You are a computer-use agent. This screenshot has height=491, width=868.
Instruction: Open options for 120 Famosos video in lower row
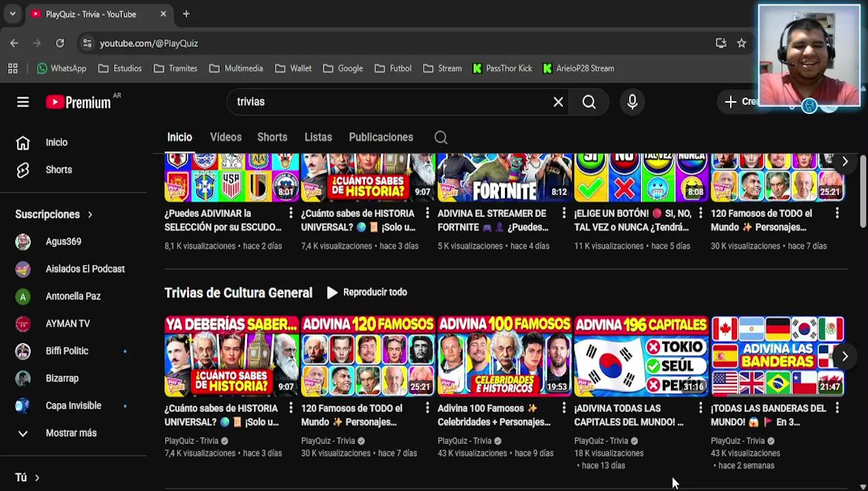pyautogui.click(x=427, y=408)
